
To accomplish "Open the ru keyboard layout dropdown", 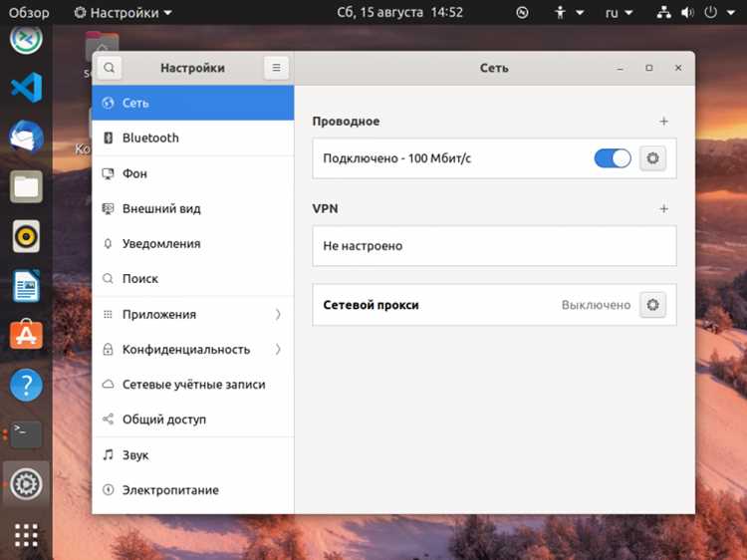I will (x=619, y=13).
